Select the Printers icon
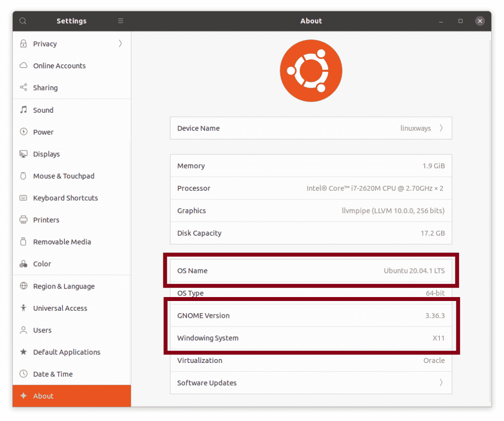 click(x=24, y=220)
